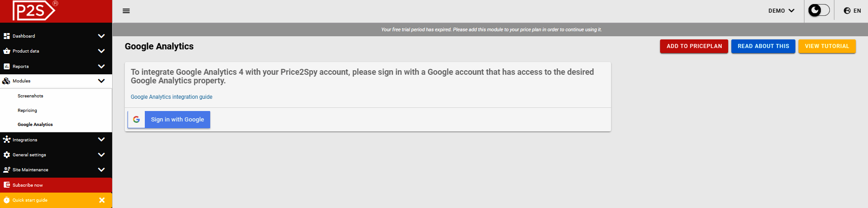Click the Integrations icon in sidebar
The width and height of the screenshot is (868, 208).
[x=7, y=140]
